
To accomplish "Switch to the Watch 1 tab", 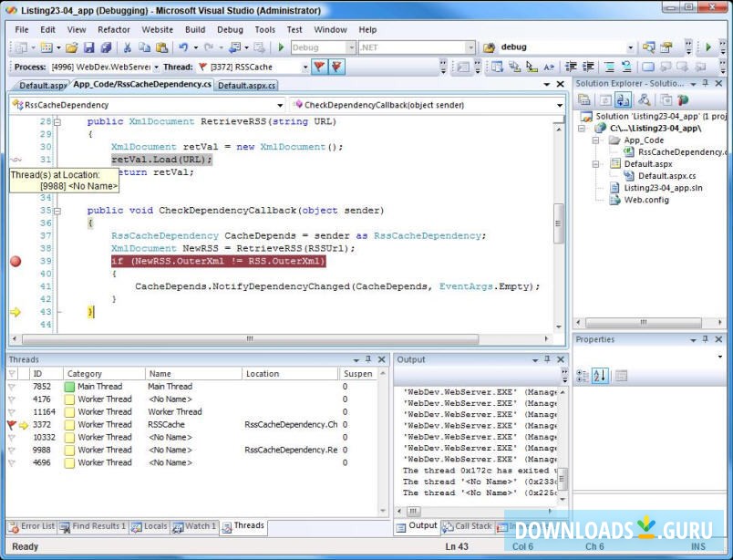I will click(x=194, y=526).
